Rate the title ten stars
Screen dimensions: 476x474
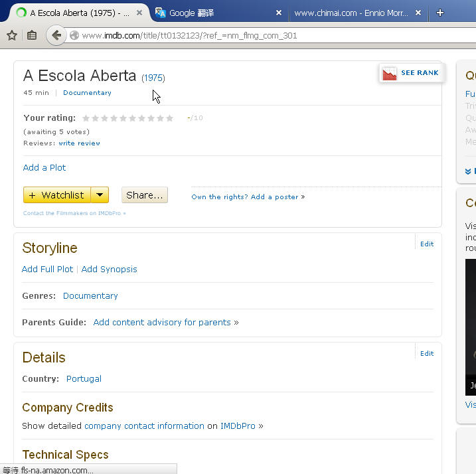click(170, 118)
